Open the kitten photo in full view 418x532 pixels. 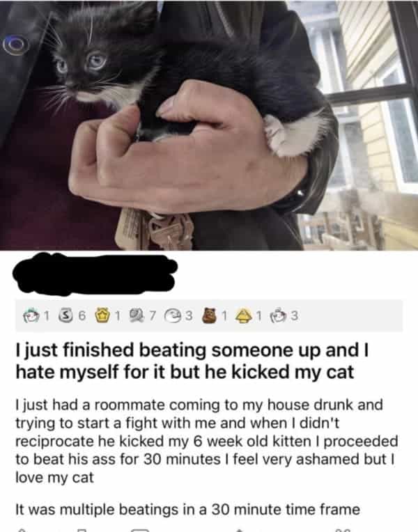pyautogui.click(x=209, y=125)
